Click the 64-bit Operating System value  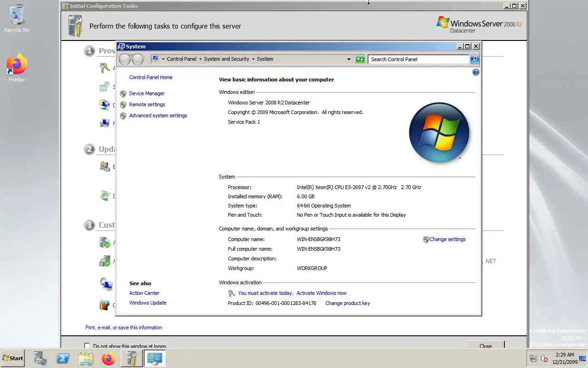tap(323, 206)
